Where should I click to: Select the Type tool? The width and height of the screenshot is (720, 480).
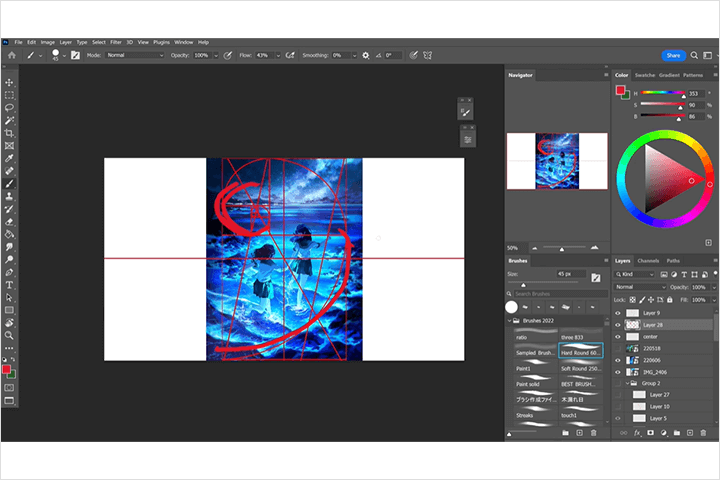click(x=9, y=285)
